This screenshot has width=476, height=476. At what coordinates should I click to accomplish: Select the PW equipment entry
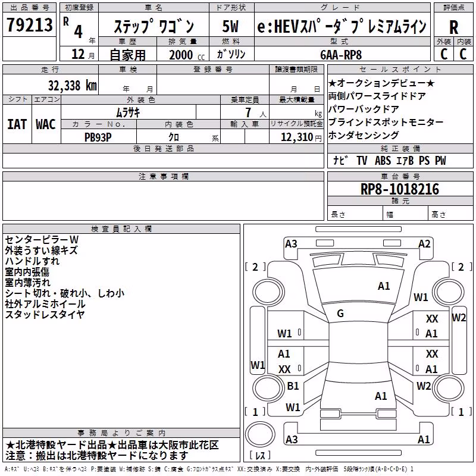coord(440,160)
